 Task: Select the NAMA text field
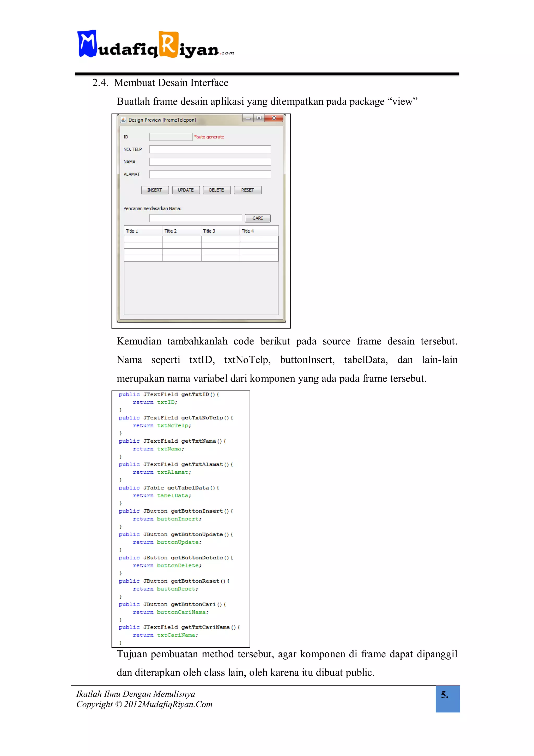210,162
